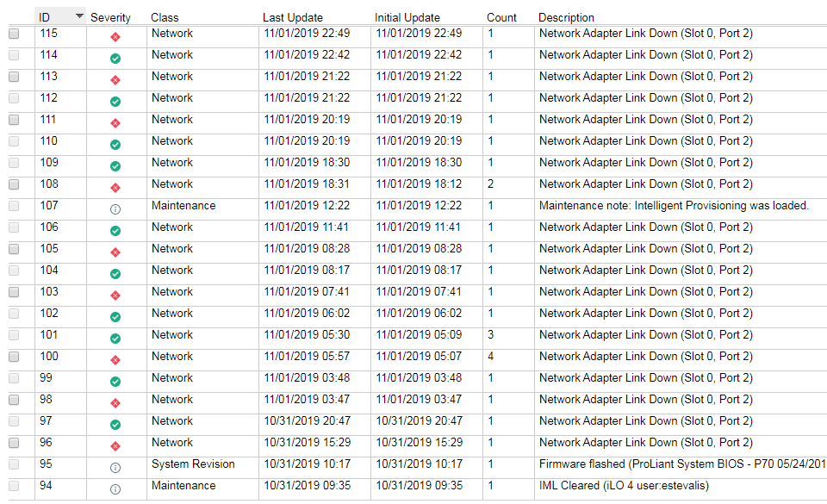Click the red diamond icon for event 96
The width and height of the screenshot is (827, 504).
tap(115, 446)
